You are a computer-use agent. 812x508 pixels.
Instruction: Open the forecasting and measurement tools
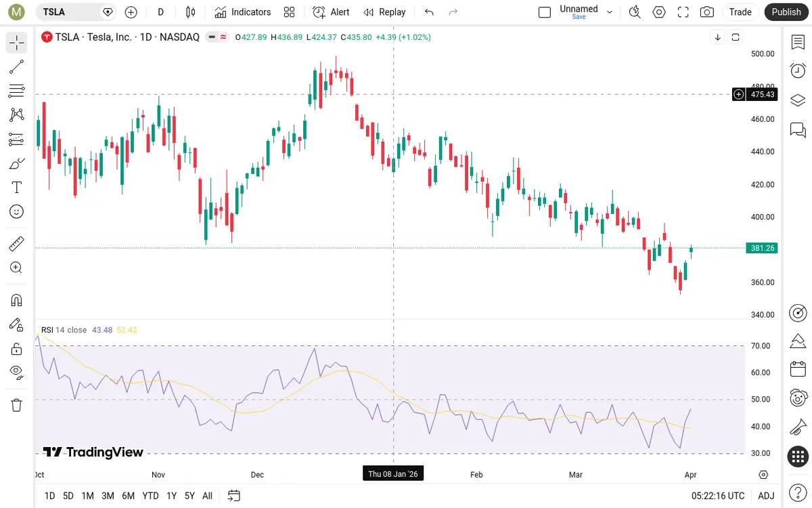(17, 140)
